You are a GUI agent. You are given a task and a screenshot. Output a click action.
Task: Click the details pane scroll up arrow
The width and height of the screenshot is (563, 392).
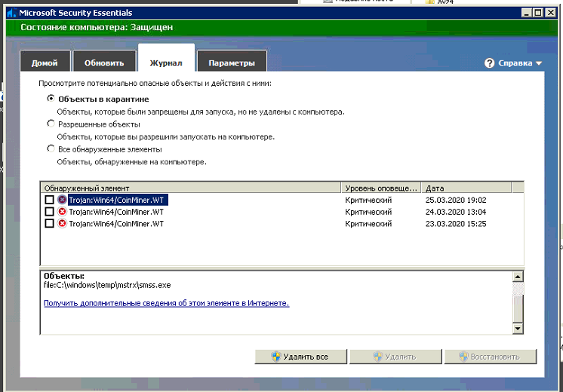pos(518,277)
